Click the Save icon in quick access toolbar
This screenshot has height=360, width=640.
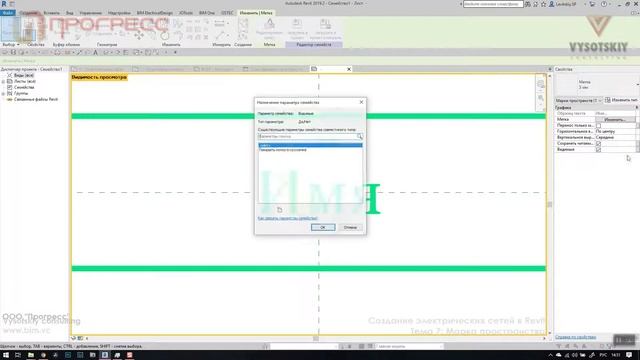click(x=13, y=52)
